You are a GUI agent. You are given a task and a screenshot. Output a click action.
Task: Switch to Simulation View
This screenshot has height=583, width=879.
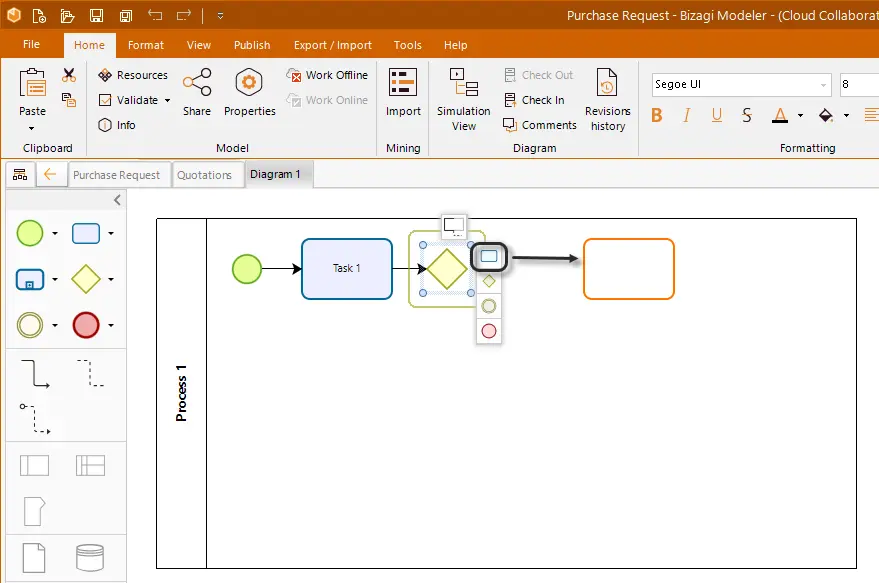click(464, 100)
